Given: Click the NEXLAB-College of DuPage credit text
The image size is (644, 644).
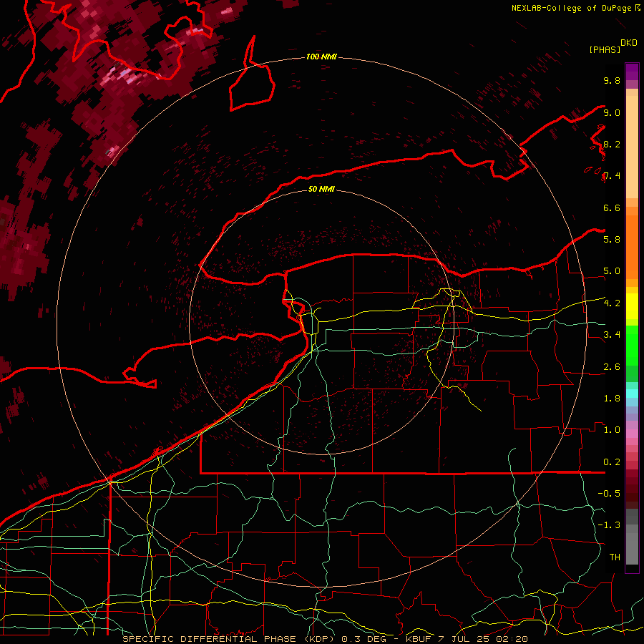Looking at the screenshot, I should pos(572,8).
